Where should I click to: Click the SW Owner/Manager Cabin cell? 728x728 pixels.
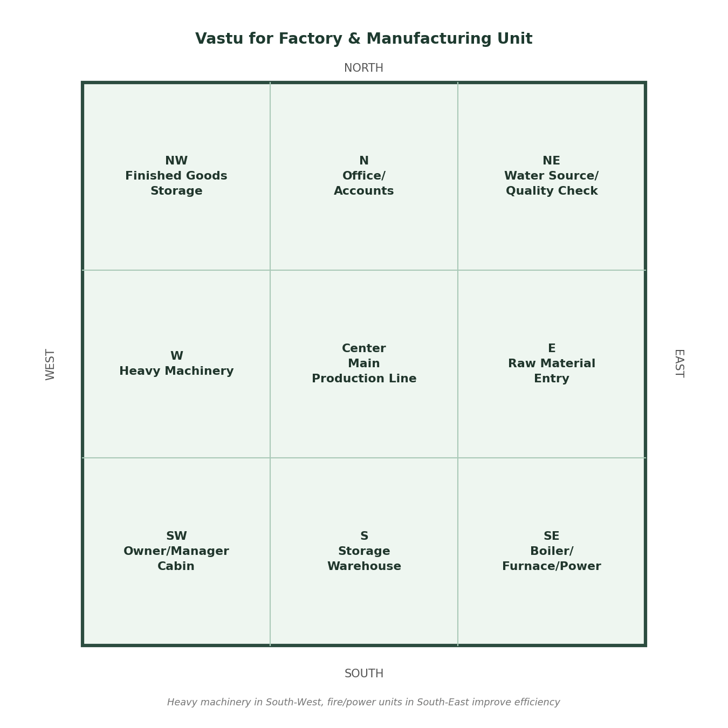tap(176, 552)
